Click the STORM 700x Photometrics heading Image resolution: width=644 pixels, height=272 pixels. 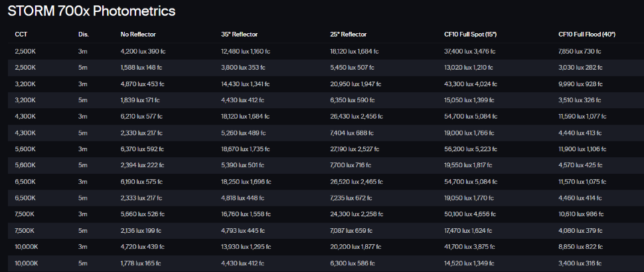92,11
